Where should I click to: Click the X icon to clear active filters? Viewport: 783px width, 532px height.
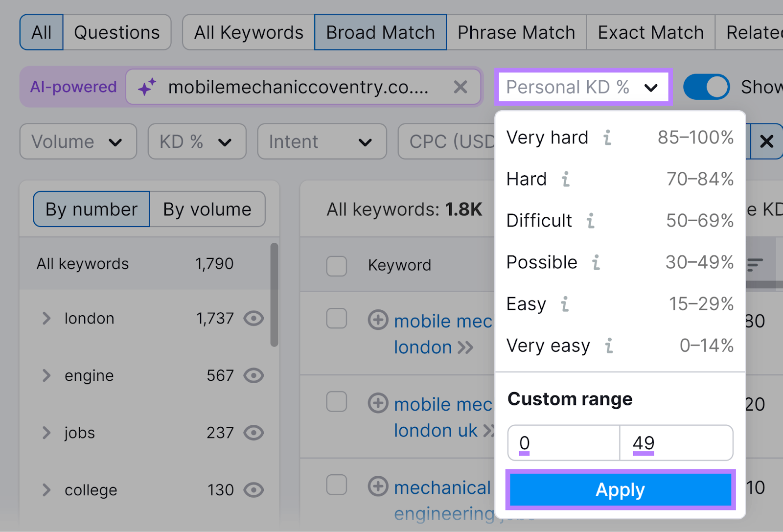[x=767, y=141]
